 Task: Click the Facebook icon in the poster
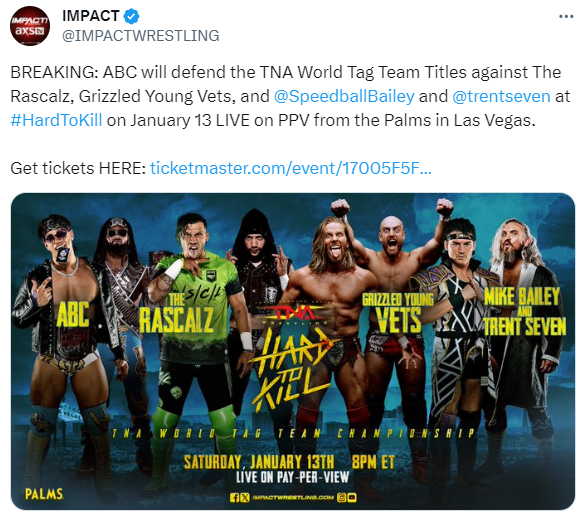click(235, 497)
